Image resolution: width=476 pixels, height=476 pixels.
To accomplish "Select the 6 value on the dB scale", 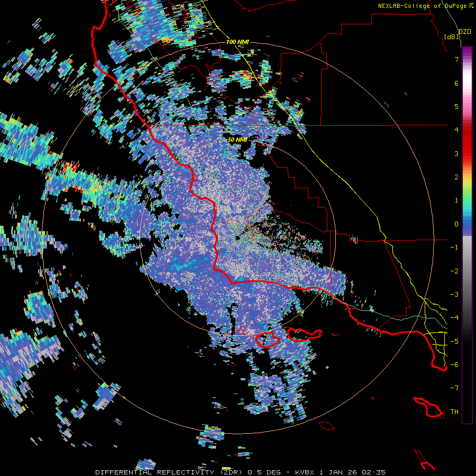I will (456, 83).
